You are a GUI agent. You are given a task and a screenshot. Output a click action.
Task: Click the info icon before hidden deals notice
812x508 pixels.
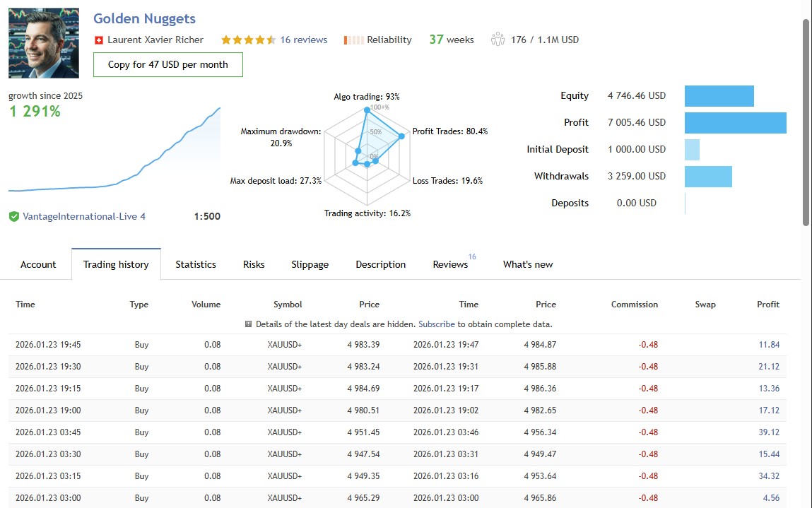point(248,324)
